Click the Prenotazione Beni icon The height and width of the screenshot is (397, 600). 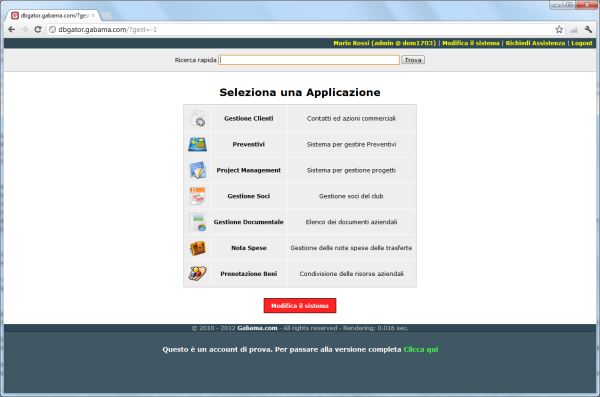pos(197,273)
